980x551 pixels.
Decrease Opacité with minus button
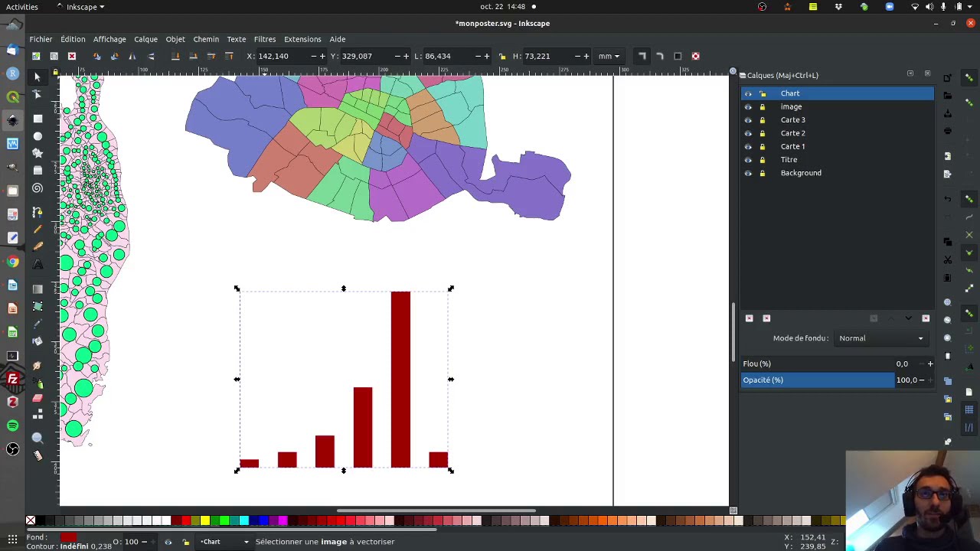pyautogui.click(x=922, y=380)
